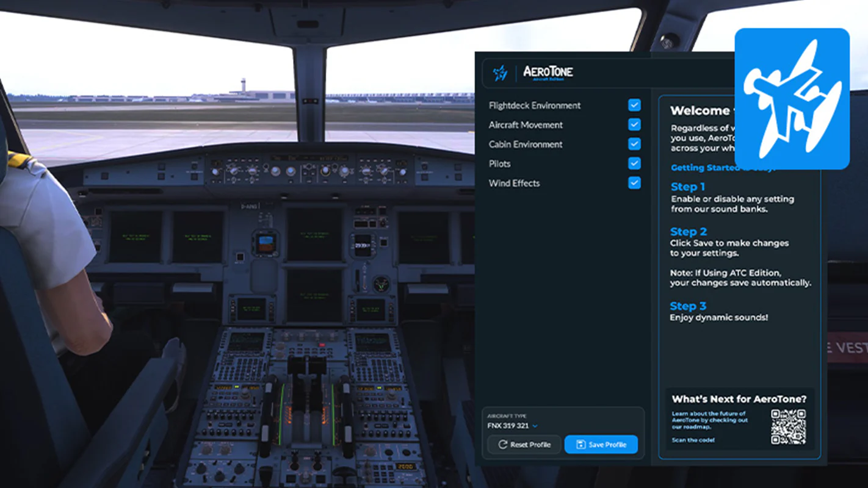Click the Reset Profile button

[x=524, y=445]
